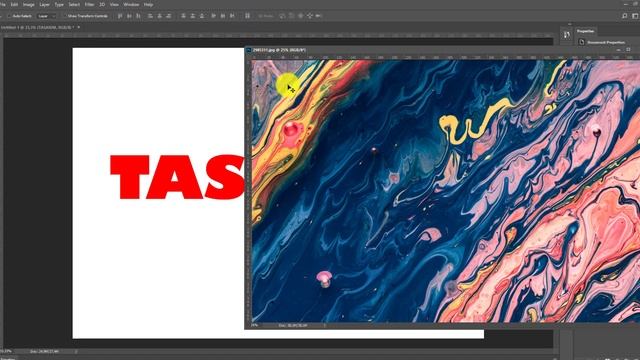Select the 3D Rotate mode icon
The width and height of the screenshot is (640, 360).
click(x=282, y=16)
